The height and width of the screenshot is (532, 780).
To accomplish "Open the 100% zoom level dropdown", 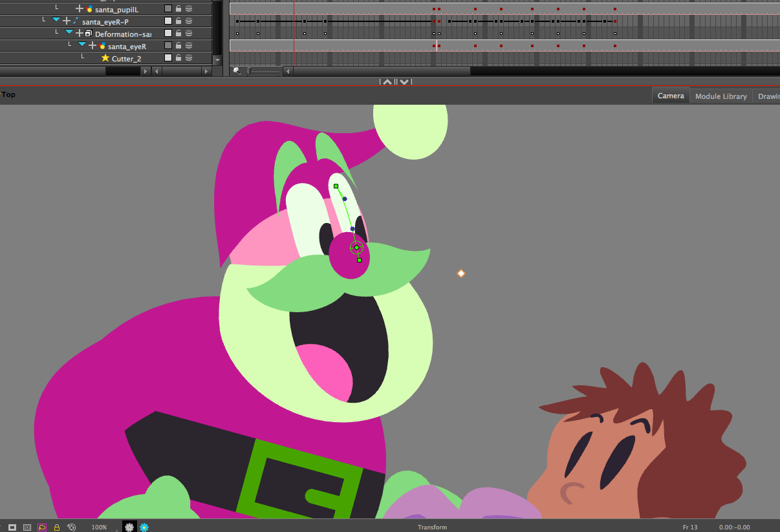I will click(x=99, y=527).
